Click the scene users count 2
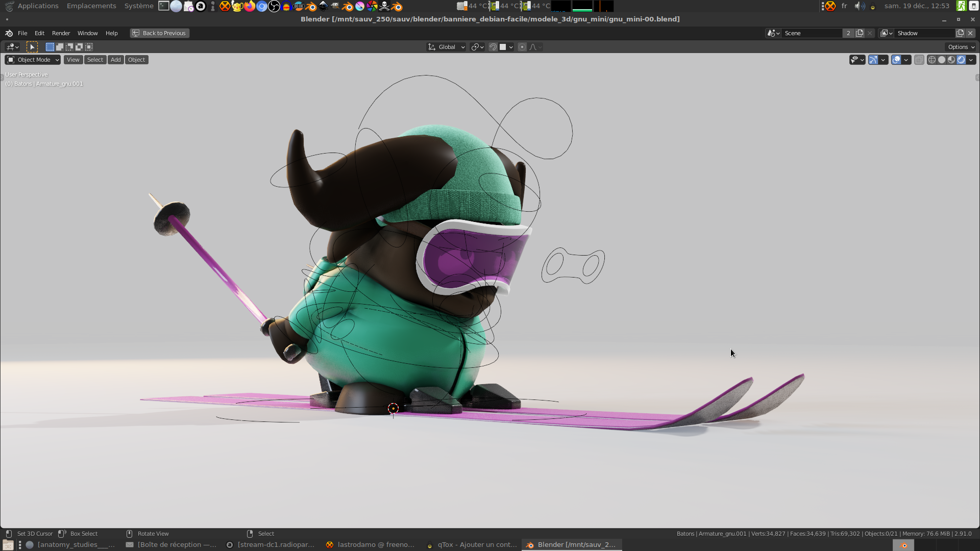980x551 pixels. [x=848, y=33]
